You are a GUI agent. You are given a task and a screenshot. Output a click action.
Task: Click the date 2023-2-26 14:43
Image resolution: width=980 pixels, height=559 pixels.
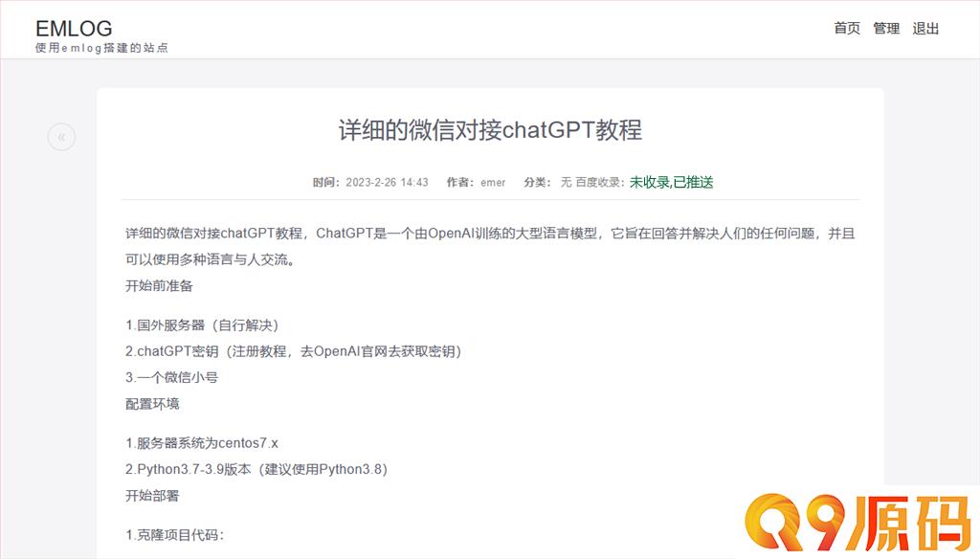point(387,183)
